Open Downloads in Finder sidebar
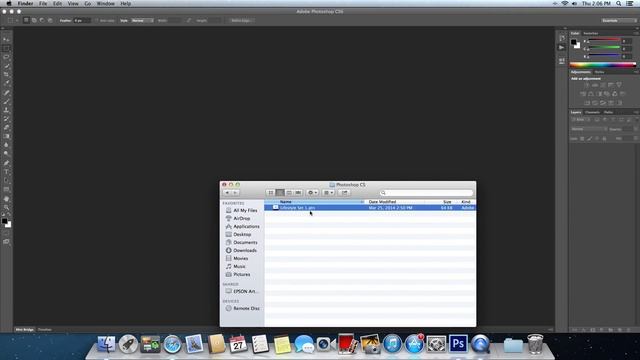 (x=245, y=250)
